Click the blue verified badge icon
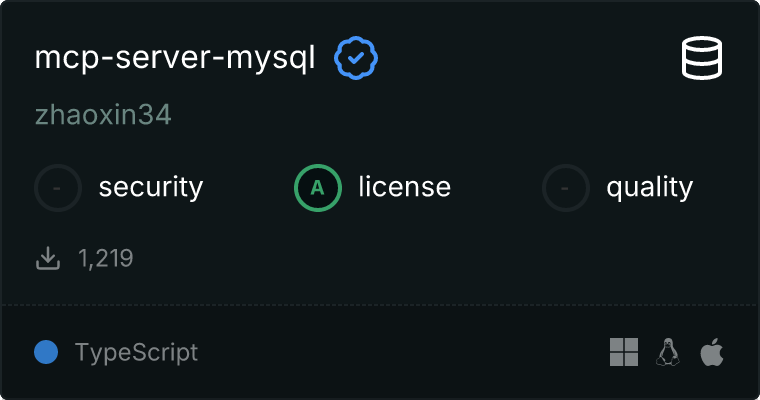This screenshot has height=400, width=760. pos(356,59)
